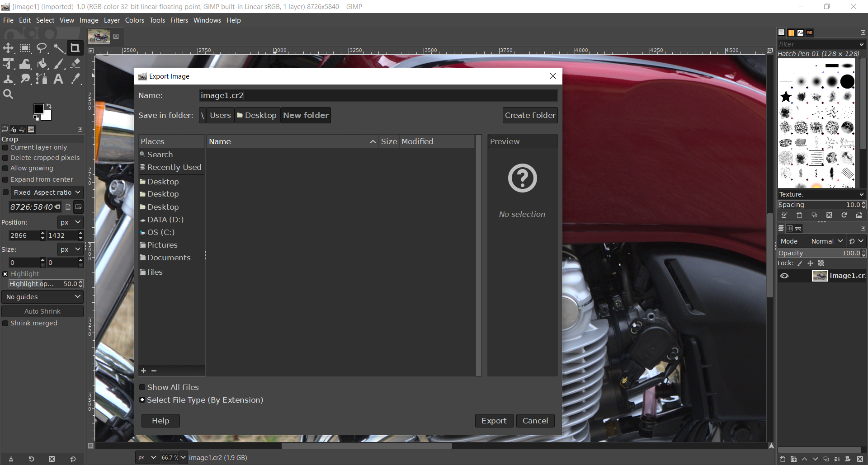Viewport: 868px width, 465px height.
Task: Open the Colors menu
Action: pos(134,20)
